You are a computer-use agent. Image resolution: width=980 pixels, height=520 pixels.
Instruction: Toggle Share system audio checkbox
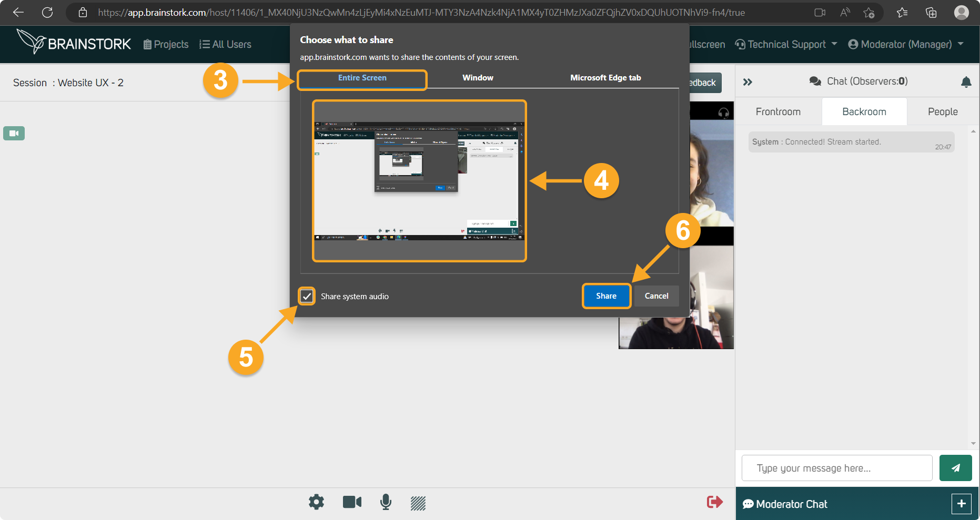(307, 296)
